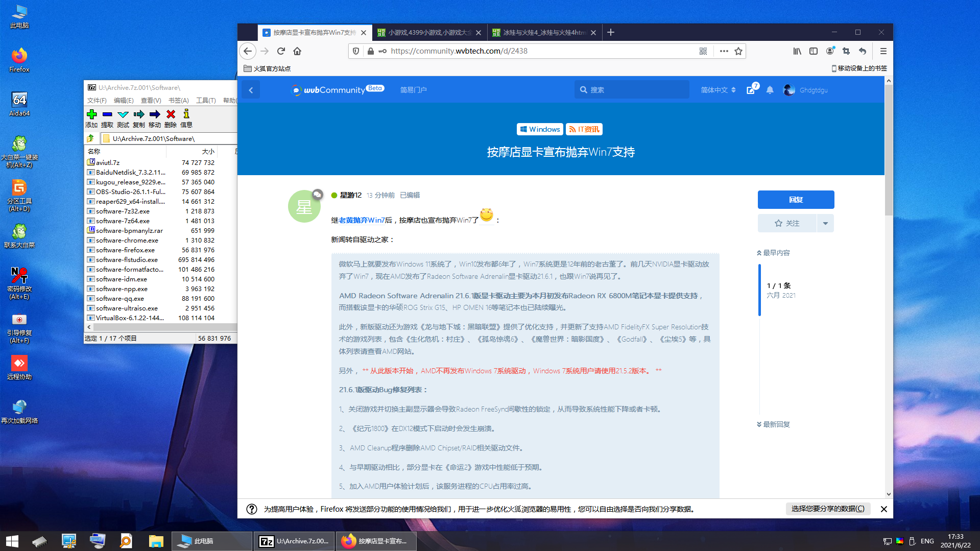Click 选择您要分享的数据 button
This screenshot has width=980, height=551.
coord(828,509)
